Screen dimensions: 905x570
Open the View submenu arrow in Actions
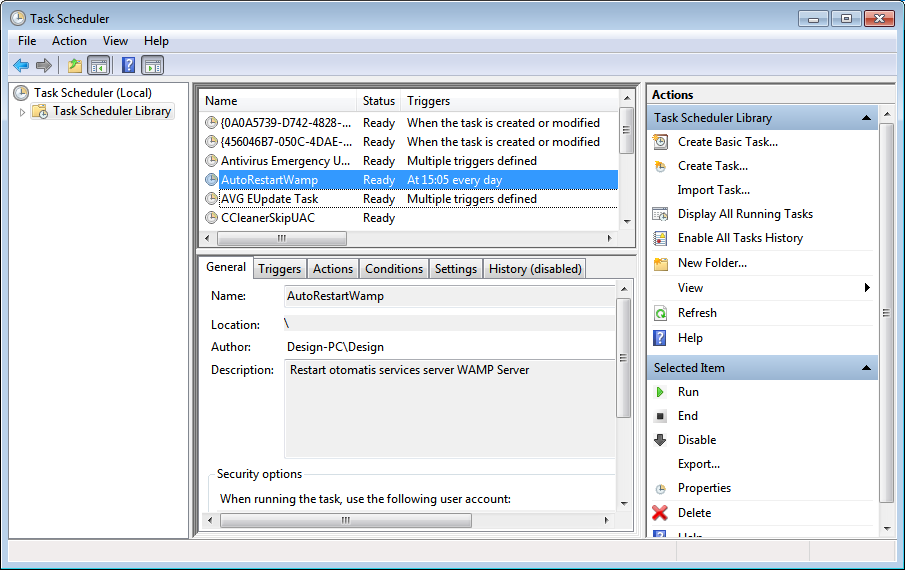coord(867,287)
